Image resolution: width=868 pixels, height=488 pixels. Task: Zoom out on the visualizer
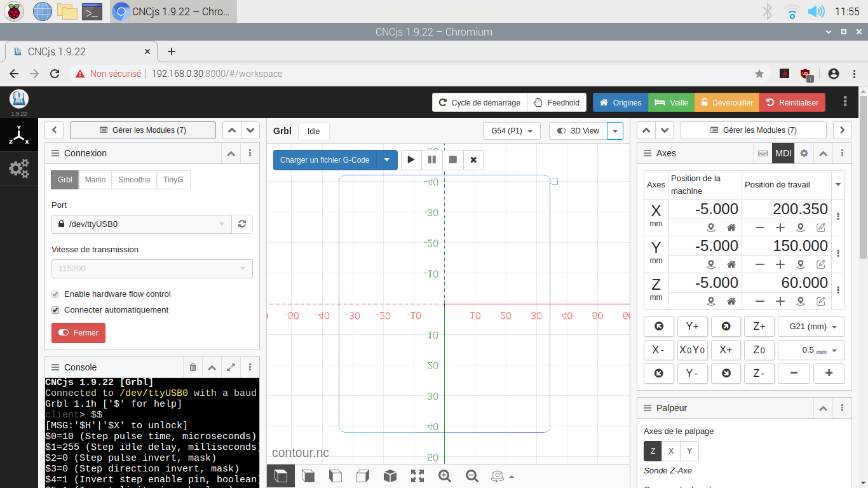click(x=472, y=476)
